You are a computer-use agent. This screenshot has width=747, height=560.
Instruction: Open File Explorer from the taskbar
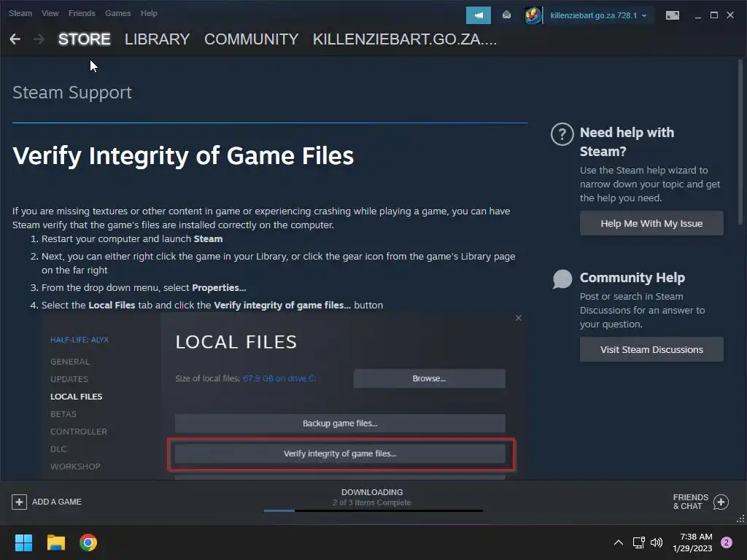pos(55,542)
